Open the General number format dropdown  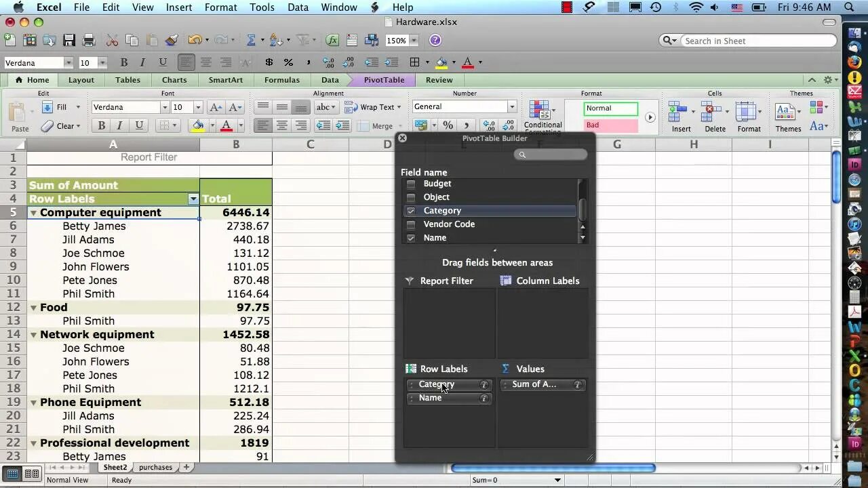(x=512, y=106)
